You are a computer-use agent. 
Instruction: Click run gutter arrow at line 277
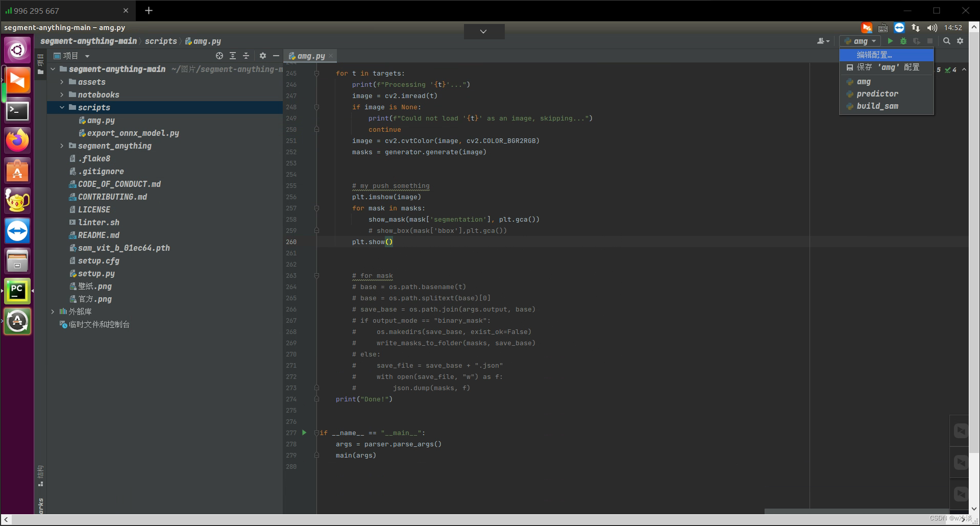(x=304, y=433)
